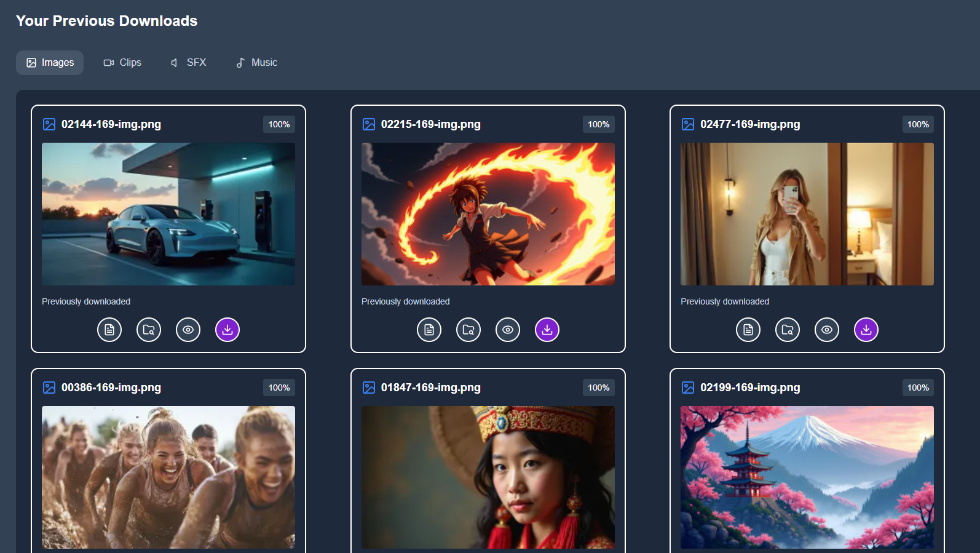This screenshot has width=980, height=553.
Task: Download 02215-169-img.png with purple button
Action: [547, 330]
